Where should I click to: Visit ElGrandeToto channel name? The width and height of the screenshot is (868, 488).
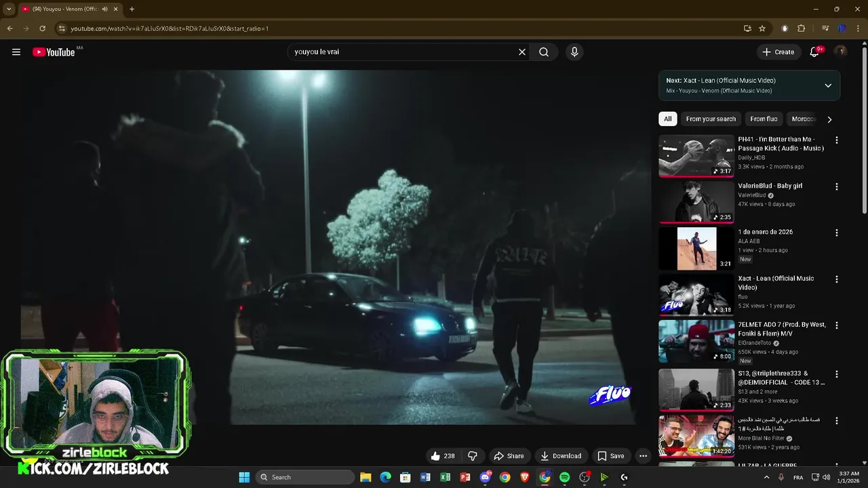(x=754, y=343)
